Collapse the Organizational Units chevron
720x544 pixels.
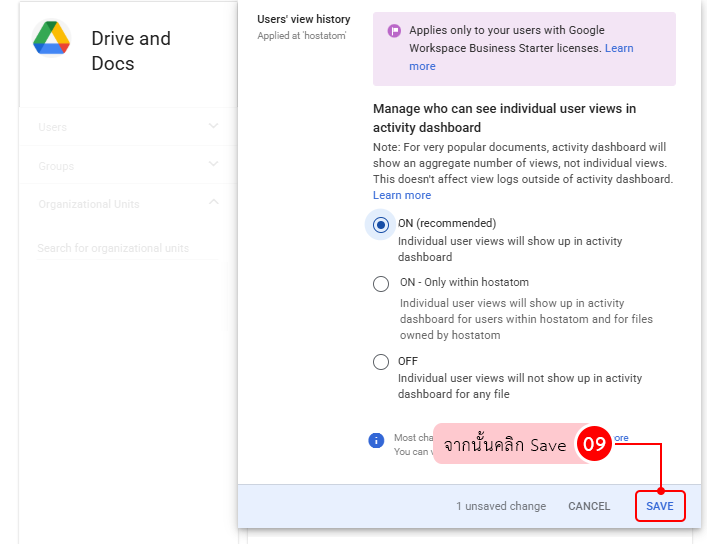(214, 202)
